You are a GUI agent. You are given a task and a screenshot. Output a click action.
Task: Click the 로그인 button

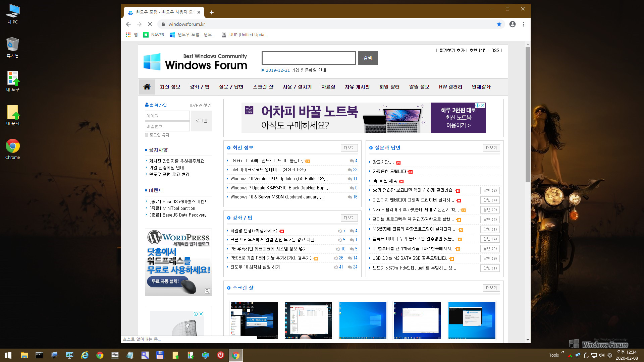[202, 121]
